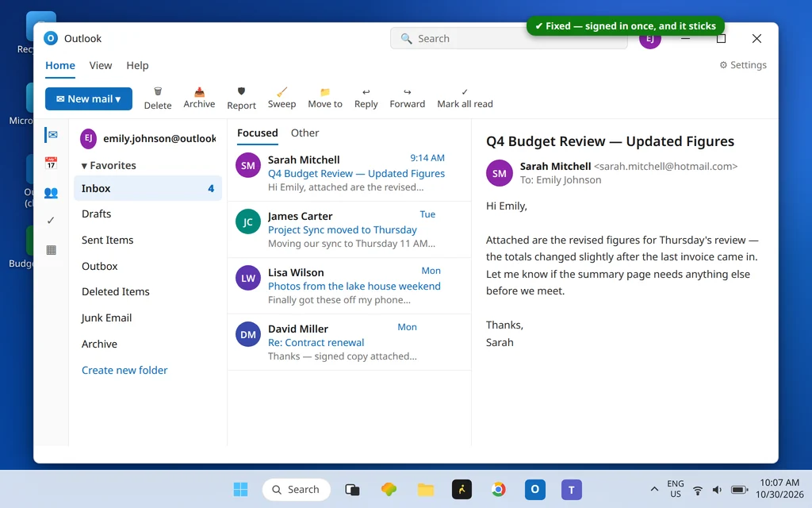Open the Wi-Fi network tray icon
812x508 pixels.
click(x=698, y=489)
